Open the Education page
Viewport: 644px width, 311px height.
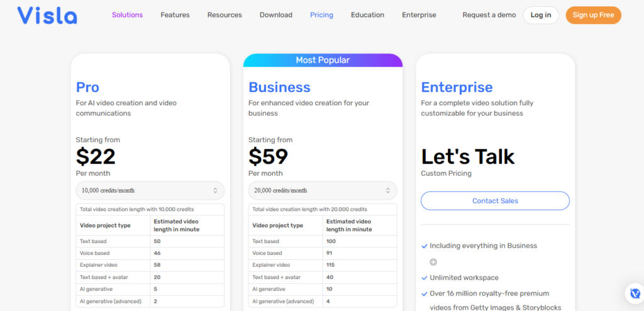pyautogui.click(x=367, y=15)
